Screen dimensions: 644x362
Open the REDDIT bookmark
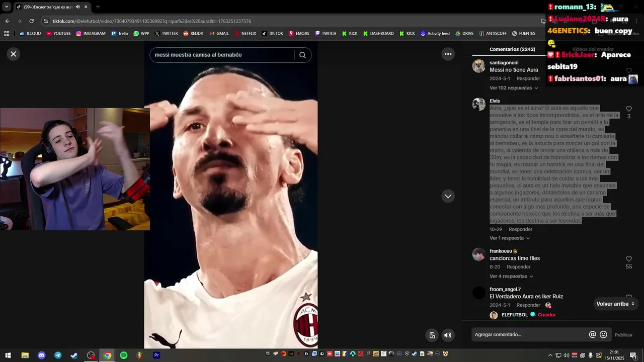193,34
